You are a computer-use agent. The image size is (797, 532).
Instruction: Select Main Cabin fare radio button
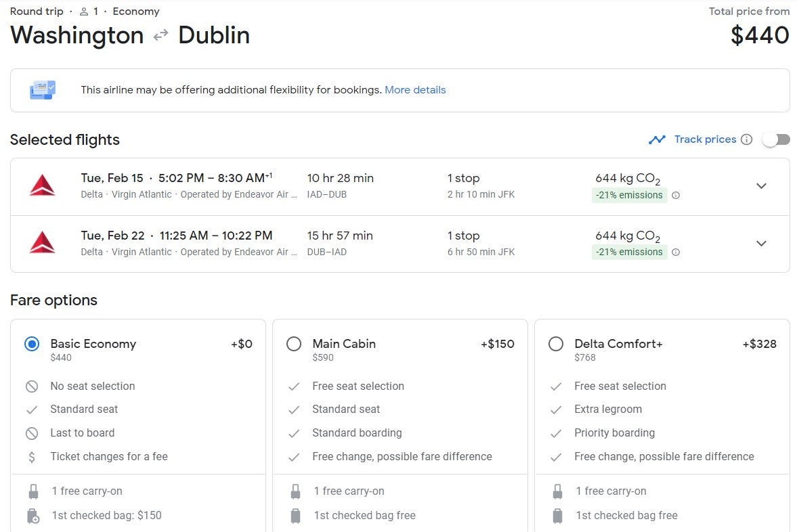(x=294, y=344)
